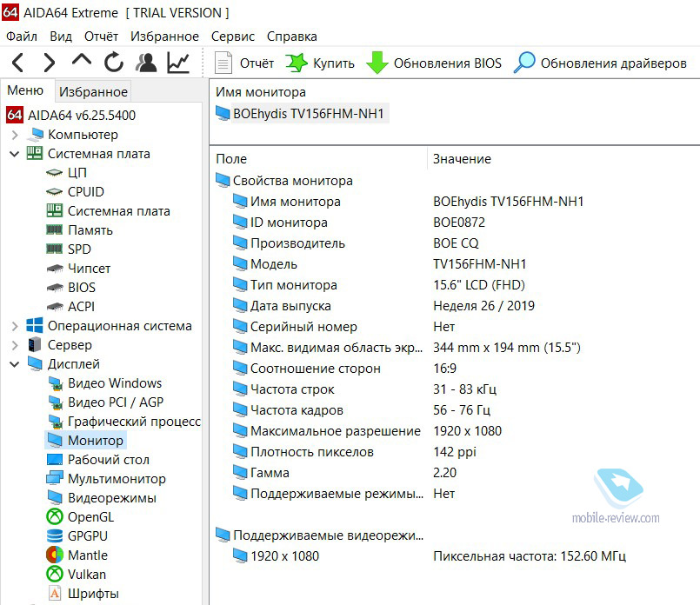Click the Mantle colored circle icon
Image resolution: width=700 pixels, height=605 pixels.
(x=55, y=555)
